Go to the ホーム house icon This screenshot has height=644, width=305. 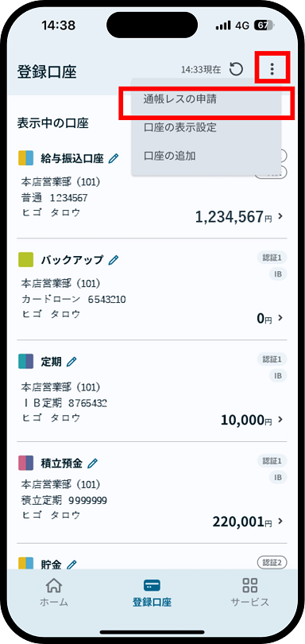54,584
